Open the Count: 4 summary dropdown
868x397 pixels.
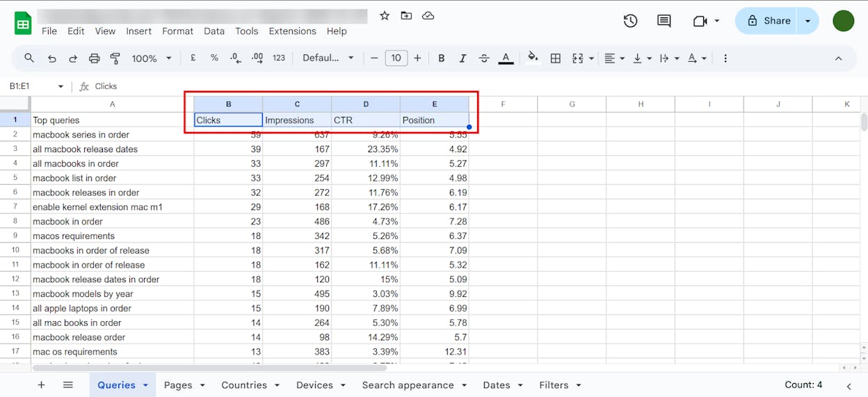(803, 384)
